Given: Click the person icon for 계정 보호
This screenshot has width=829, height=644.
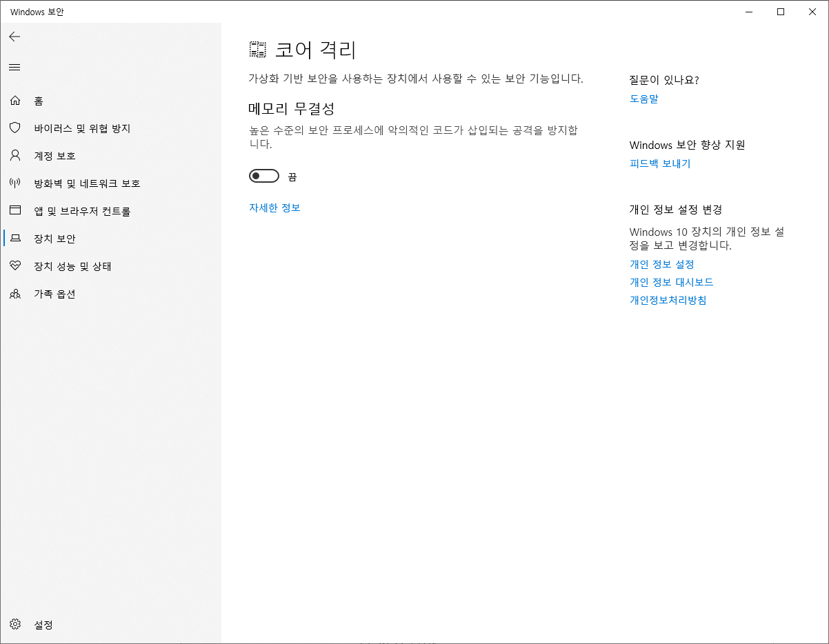Looking at the screenshot, I should (15, 156).
